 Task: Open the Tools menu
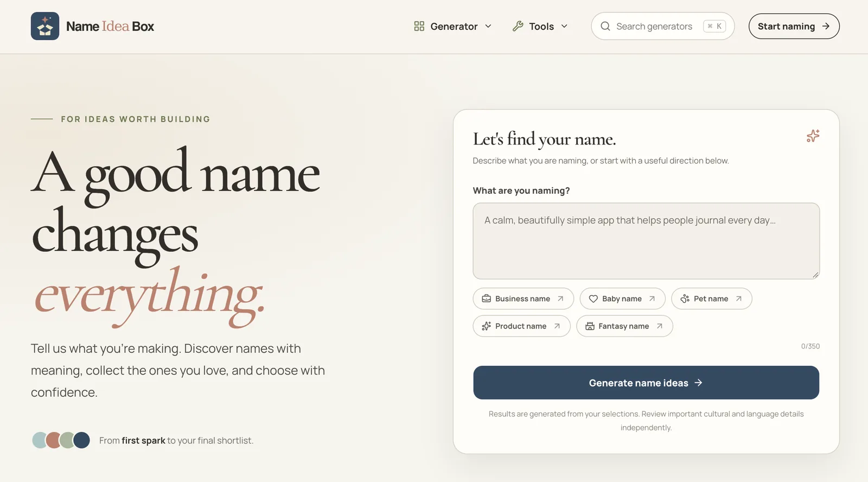(x=540, y=26)
